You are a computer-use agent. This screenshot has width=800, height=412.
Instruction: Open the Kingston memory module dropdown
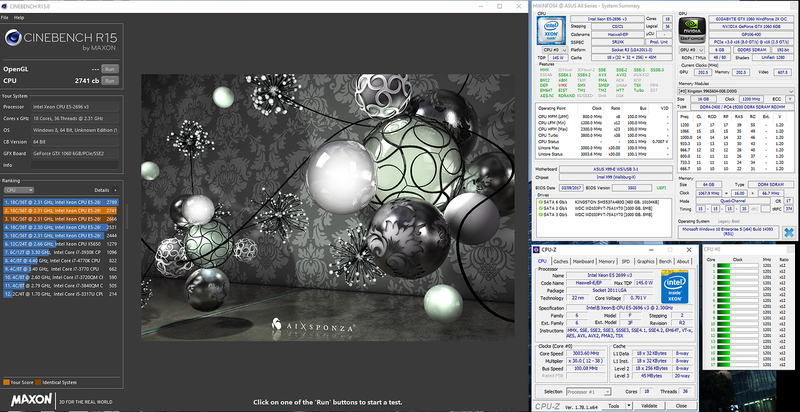pos(736,91)
